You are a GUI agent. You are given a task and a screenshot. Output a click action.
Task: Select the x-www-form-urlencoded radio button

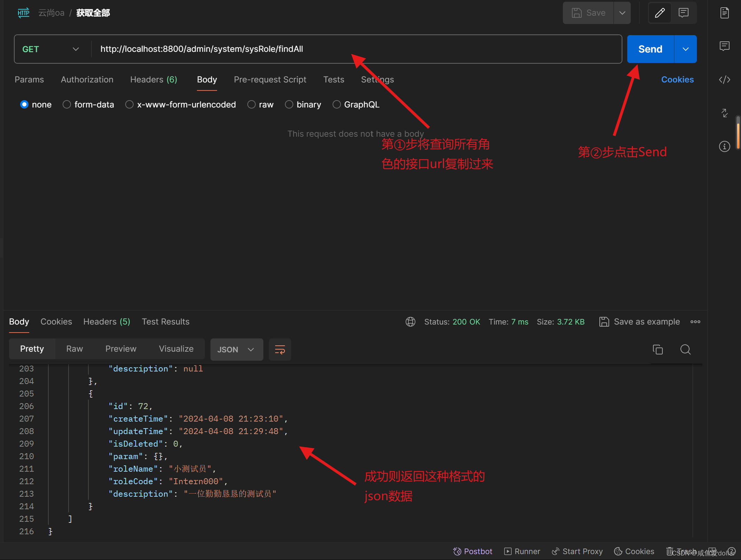[x=129, y=104]
